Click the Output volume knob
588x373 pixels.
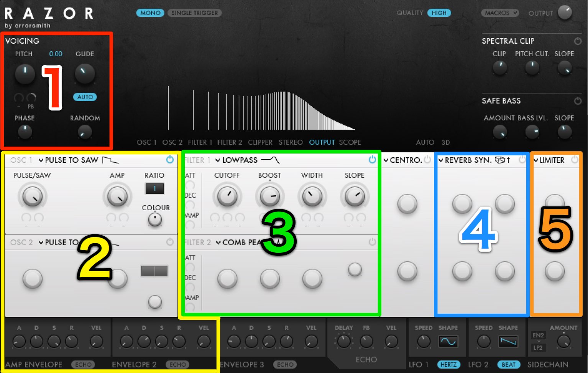click(565, 13)
